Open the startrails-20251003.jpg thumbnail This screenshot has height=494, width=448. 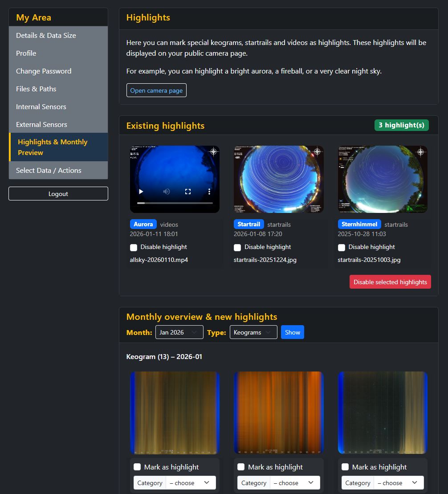pyautogui.click(x=382, y=180)
